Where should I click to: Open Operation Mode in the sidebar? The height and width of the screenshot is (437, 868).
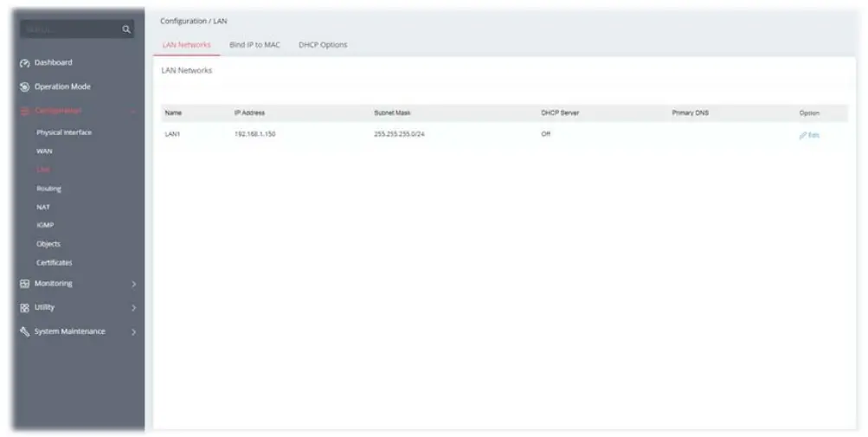62,87
